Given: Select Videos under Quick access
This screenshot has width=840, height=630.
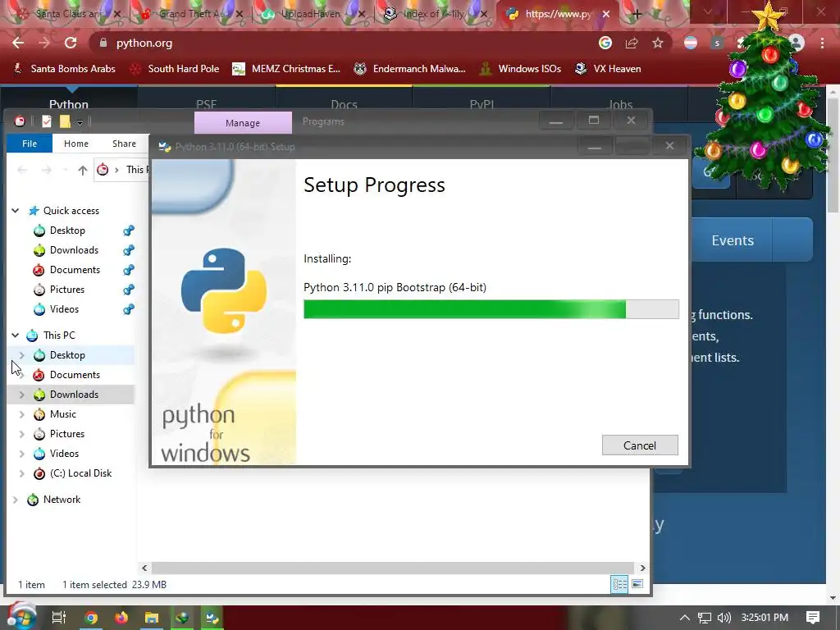Looking at the screenshot, I should pyautogui.click(x=64, y=309).
